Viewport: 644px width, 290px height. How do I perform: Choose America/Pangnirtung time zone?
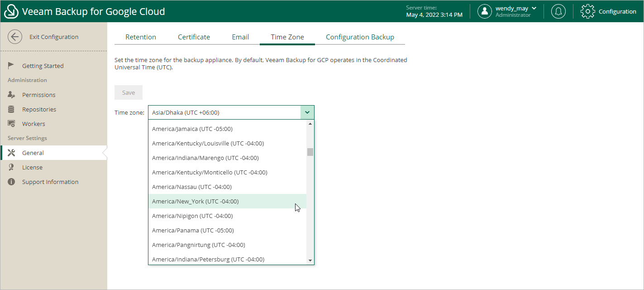click(x=227, y=245)
